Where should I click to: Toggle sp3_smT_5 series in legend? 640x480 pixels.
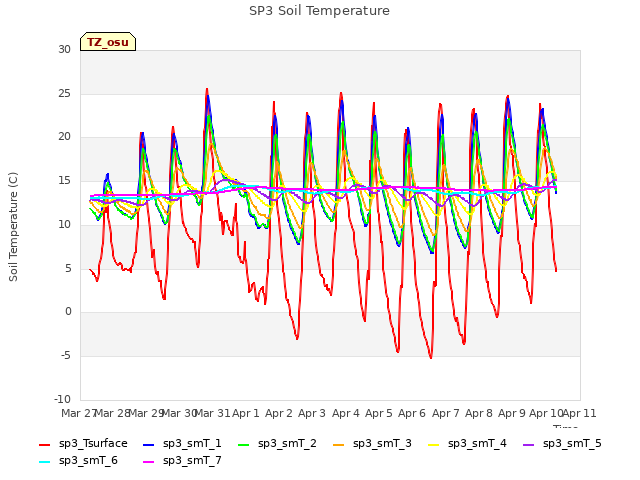(x=562, y=444)
